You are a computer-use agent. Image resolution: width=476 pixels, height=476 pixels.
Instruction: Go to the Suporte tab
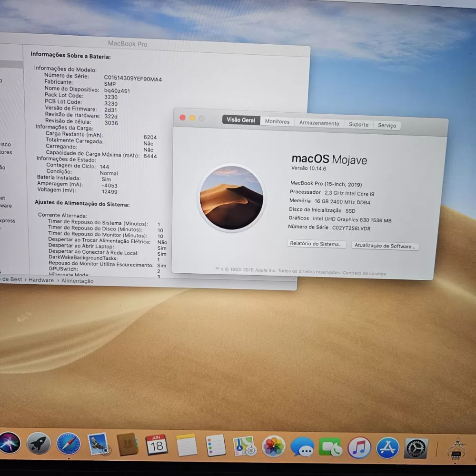(358, 124)
